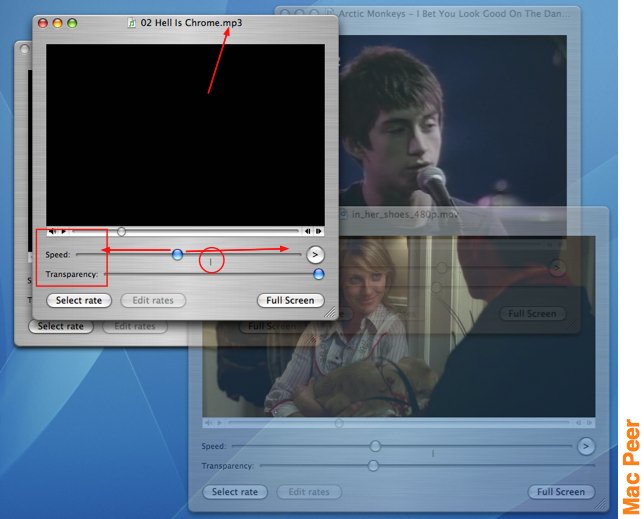
Task: Click round arrow button beside front Speed slider
Action: (x=315, y=255)
